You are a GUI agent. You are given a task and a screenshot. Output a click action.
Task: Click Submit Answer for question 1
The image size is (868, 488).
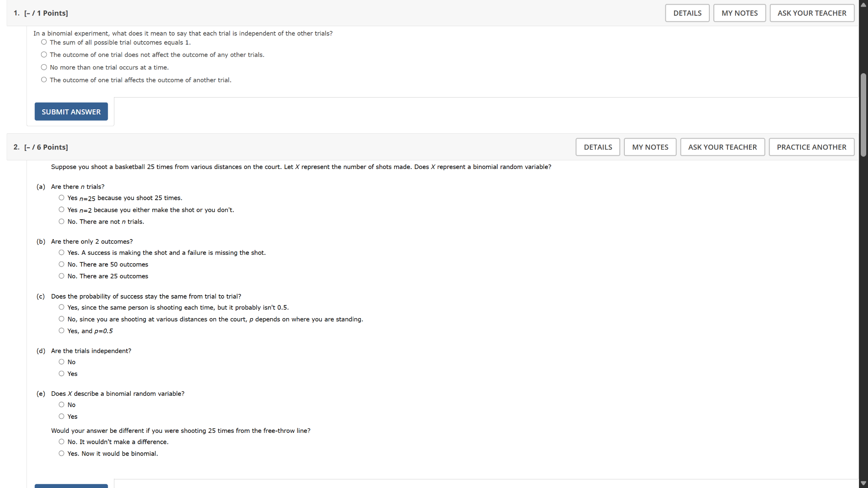click(x=71, y=112)
